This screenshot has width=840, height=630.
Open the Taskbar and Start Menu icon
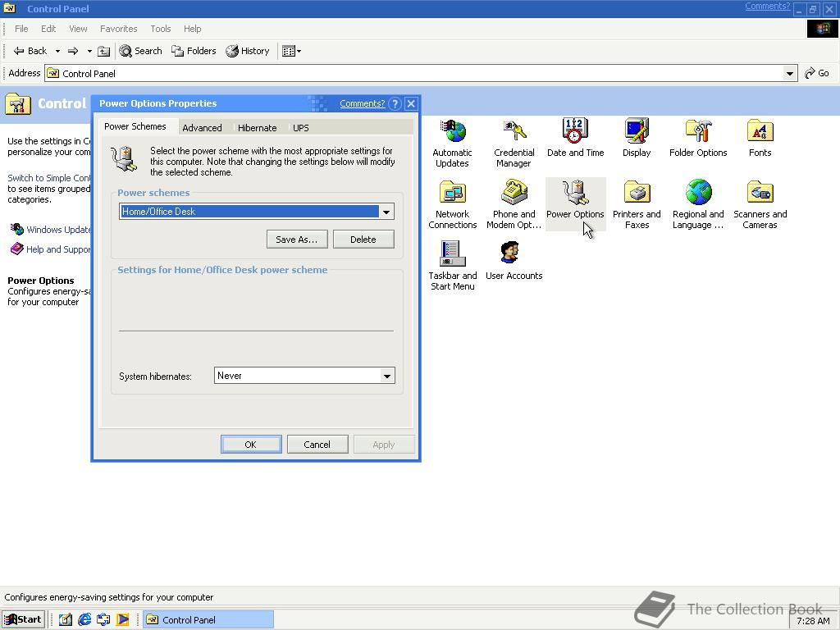point(452,266)
